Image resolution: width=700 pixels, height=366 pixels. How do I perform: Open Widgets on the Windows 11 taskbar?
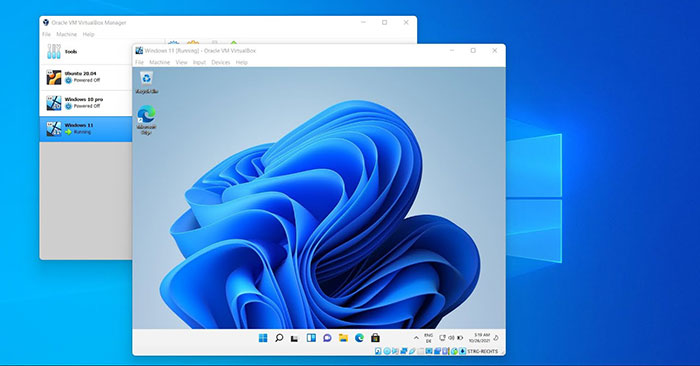(311, 338)
